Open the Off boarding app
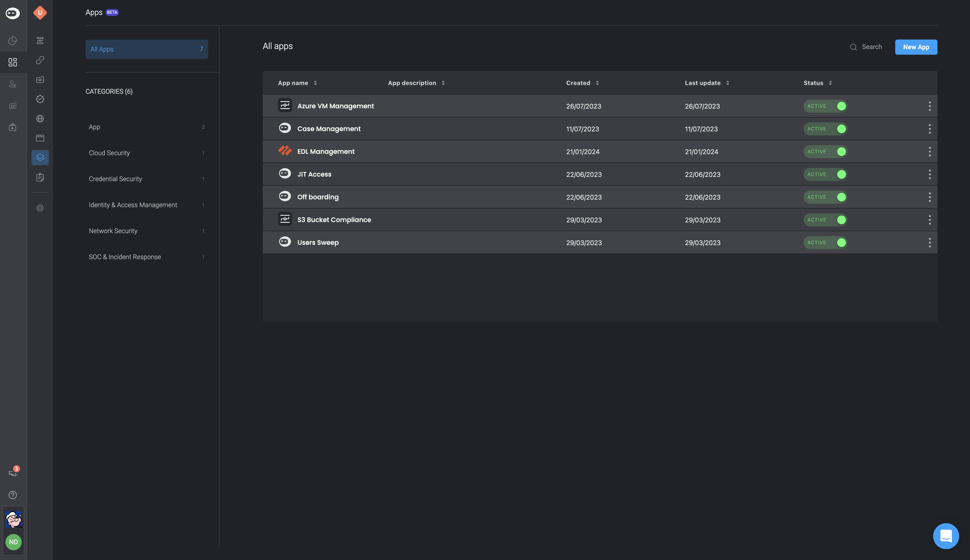Image resolution: width=970 pixels, height=560 pixels. (x=318, y=197)
